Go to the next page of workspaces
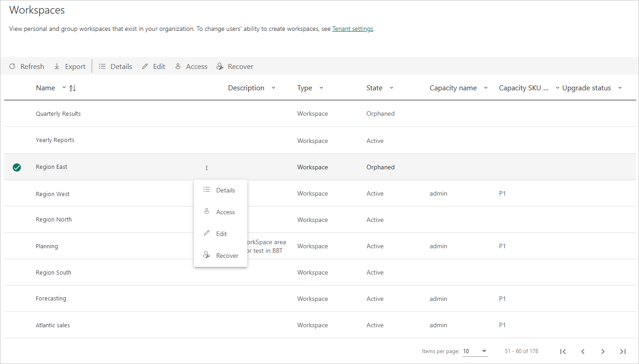Viewport: 639px width, 364px height. click(603, 351)
